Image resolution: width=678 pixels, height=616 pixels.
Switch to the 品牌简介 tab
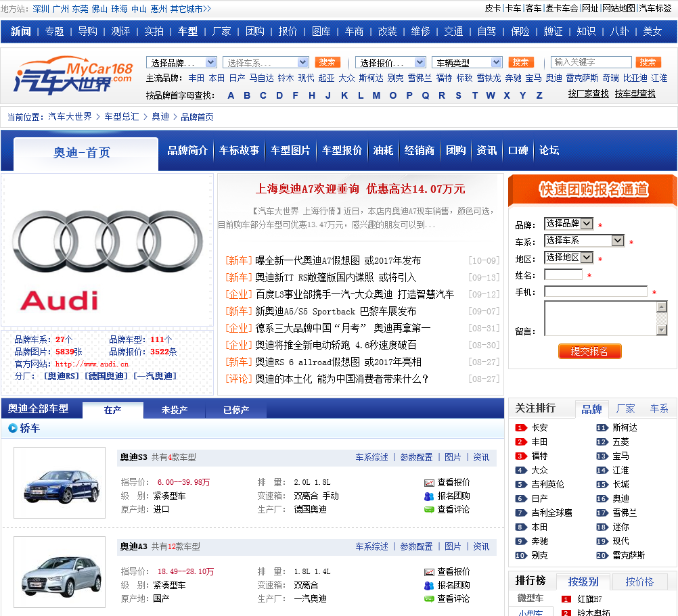click(187, 150)
